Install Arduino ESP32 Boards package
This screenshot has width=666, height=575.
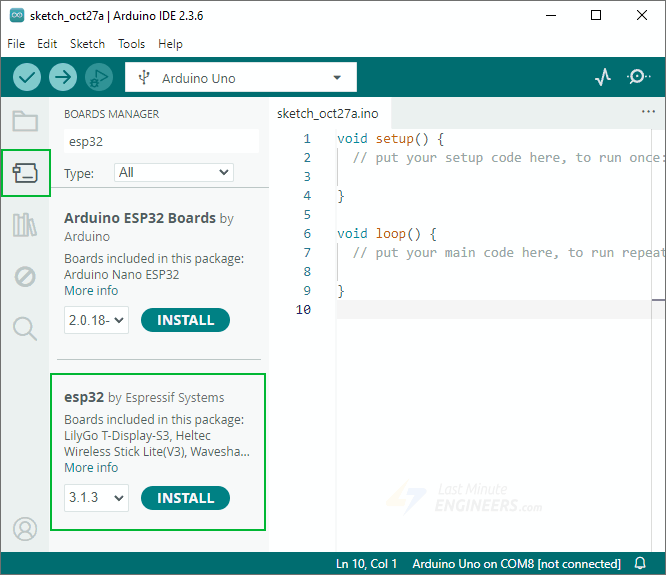click(185, 320)
